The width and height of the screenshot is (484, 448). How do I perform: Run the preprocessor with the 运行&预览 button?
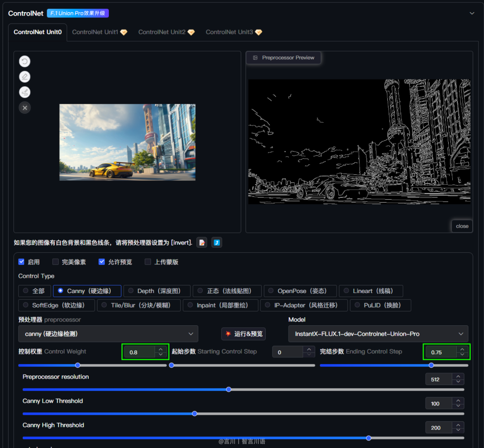click(243, 334)
